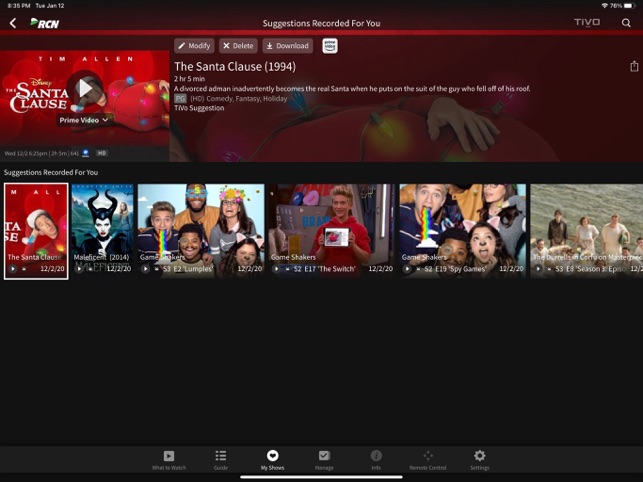
Task: Click the '2 hr 5 min' duration text
Action: pyautogui.click(x=189, y=79)
